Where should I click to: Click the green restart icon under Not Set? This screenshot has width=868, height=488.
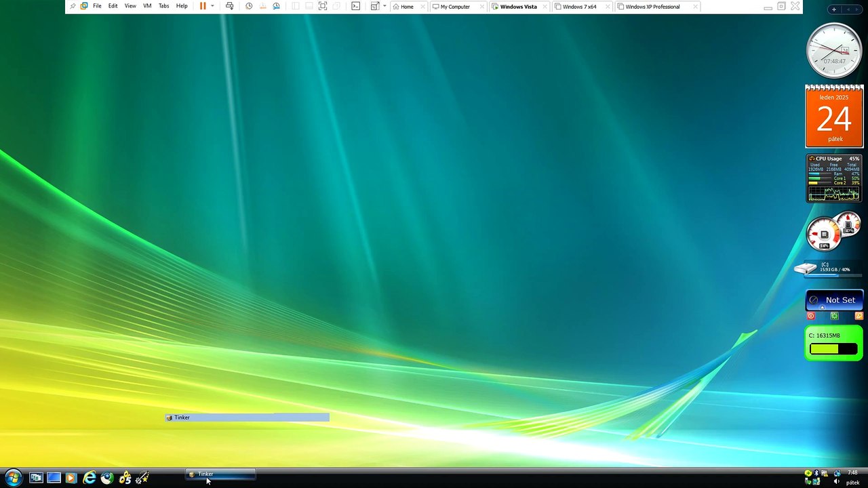[835, 316]
